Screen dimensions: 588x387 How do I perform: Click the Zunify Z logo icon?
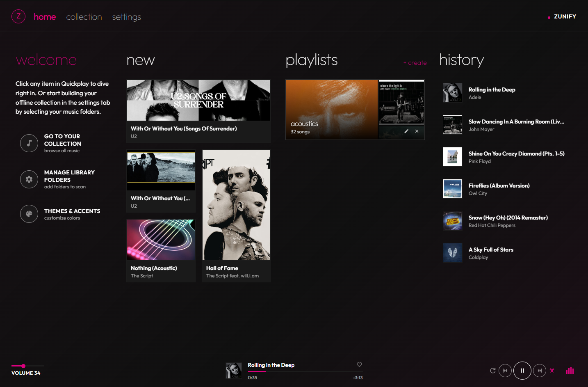18,16
